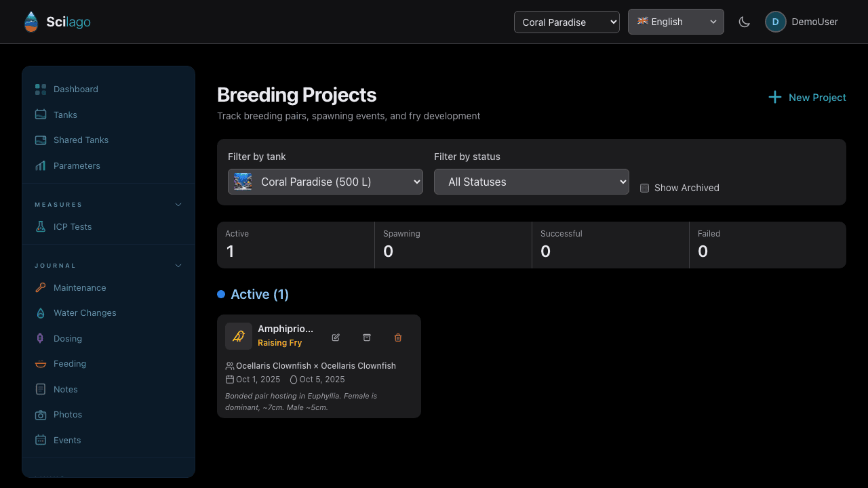
Task: Delete the Amphiprion breeding project
Action: click(x=398, y=338)
